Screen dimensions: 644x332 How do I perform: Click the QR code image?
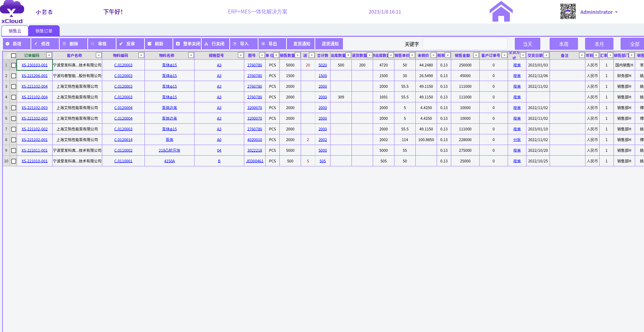[568, 11]
